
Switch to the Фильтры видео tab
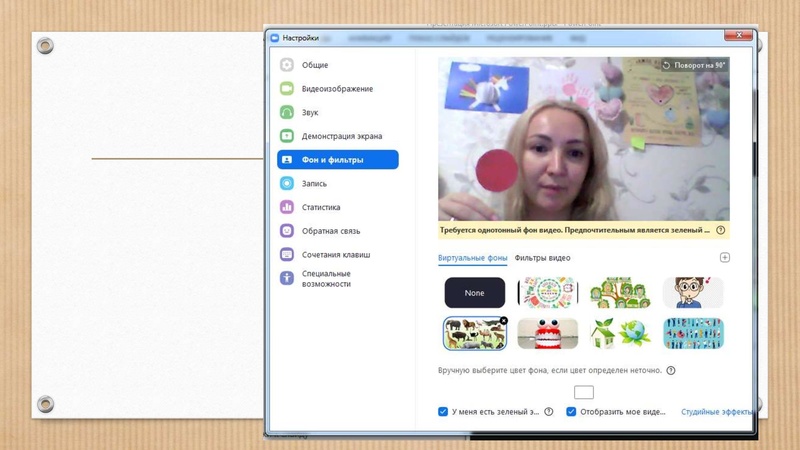coord(542,258)
